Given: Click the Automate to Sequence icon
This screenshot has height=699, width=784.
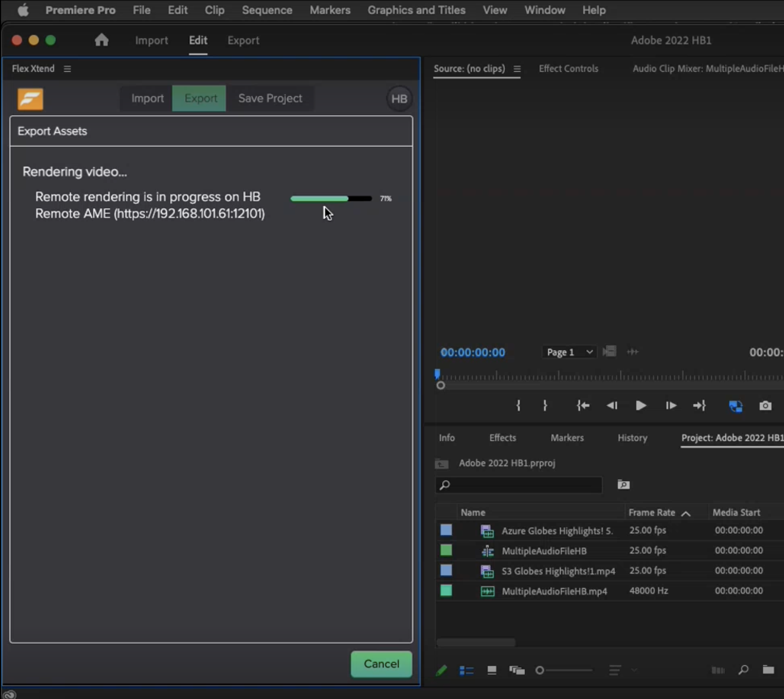Looking at the screenshot, I should [x=718, y=670].
